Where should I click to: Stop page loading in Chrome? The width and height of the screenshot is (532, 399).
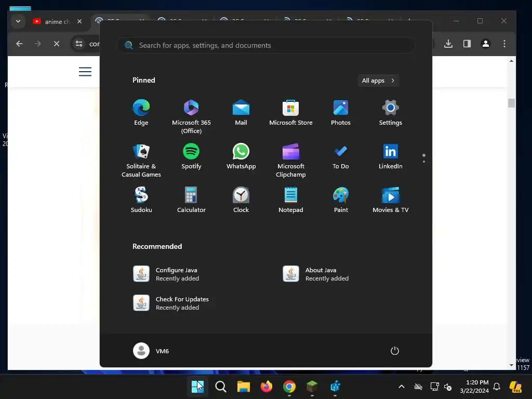pyautogui.click(x=57, y=44)
